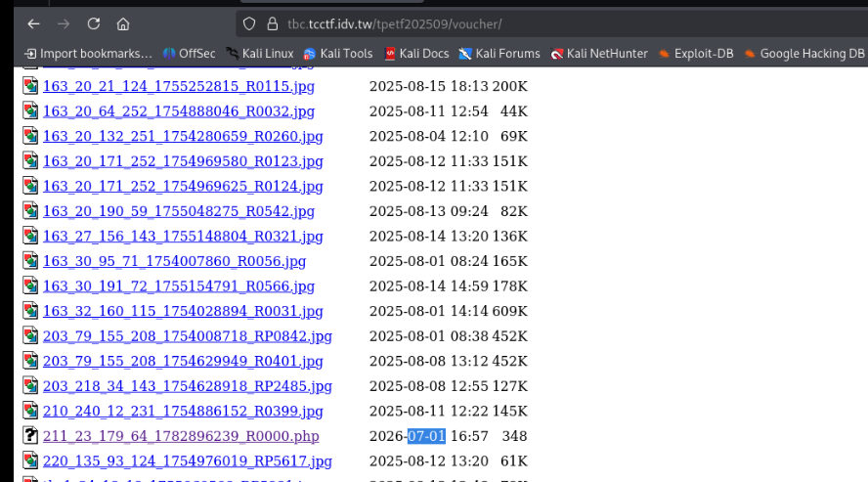Open the Kali Tools bookmark

coord(338,54)
